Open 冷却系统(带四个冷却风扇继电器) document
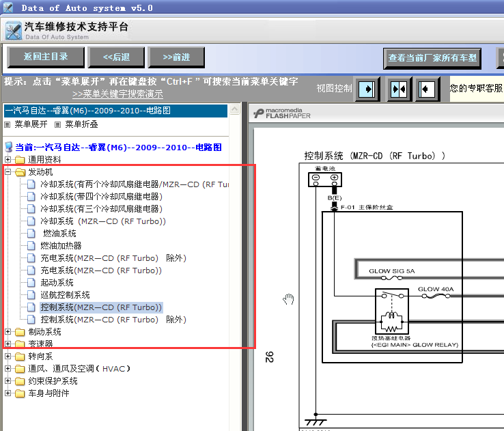Image resolution: width=504 pixels, height=431 pixels. point(101,197)
